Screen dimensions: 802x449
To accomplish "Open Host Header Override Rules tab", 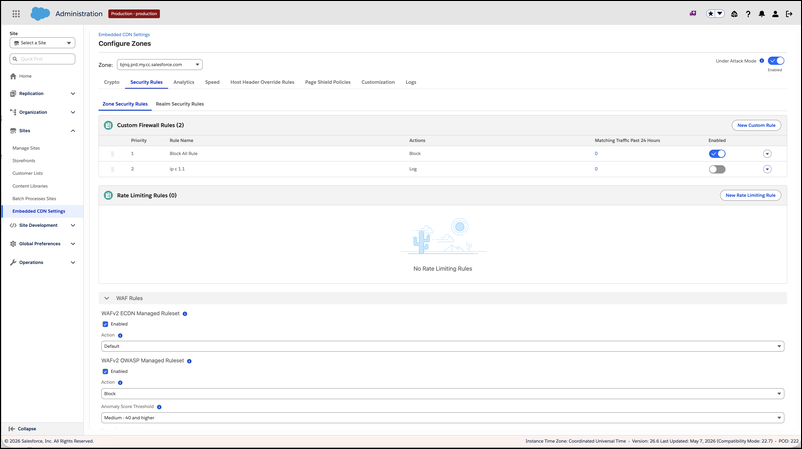I will [x=262, y=82].
